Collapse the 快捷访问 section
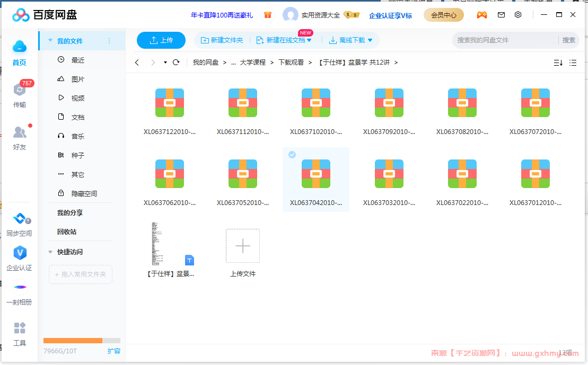The width and height of the screenshot is (588, 365). [50, 252]
